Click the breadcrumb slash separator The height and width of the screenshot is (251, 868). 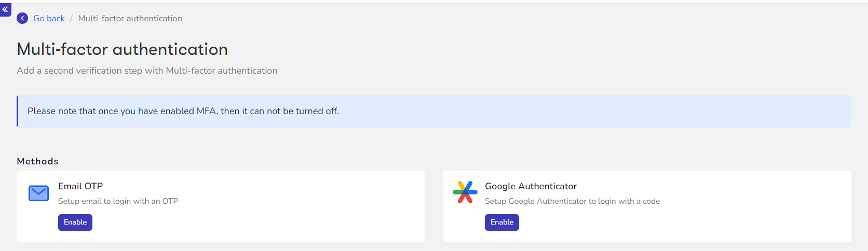(x=71, y=18)
